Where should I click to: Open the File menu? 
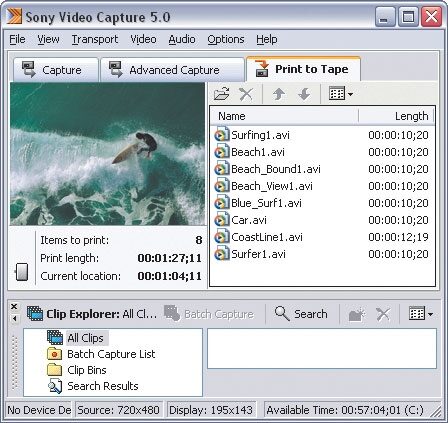pos(17,39)
